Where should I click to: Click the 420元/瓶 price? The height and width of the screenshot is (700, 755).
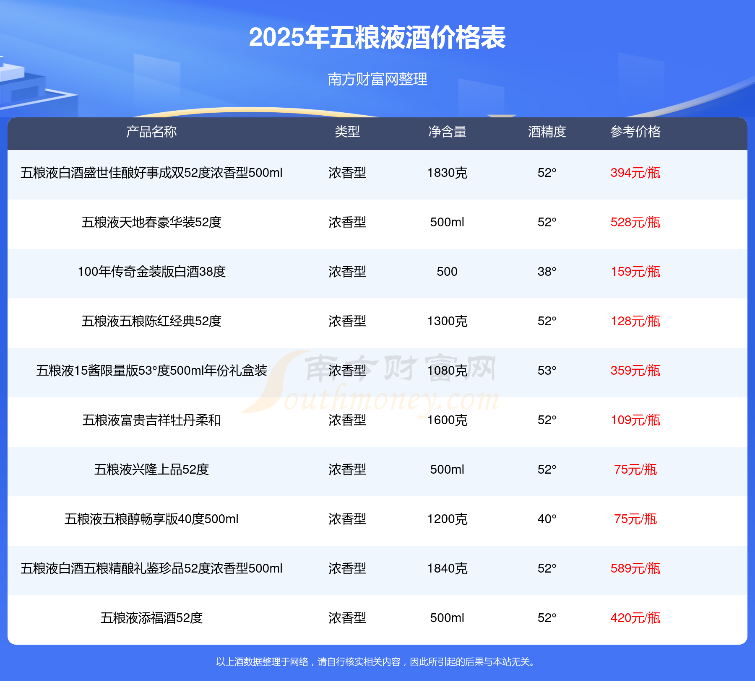(x=635, y=618)
